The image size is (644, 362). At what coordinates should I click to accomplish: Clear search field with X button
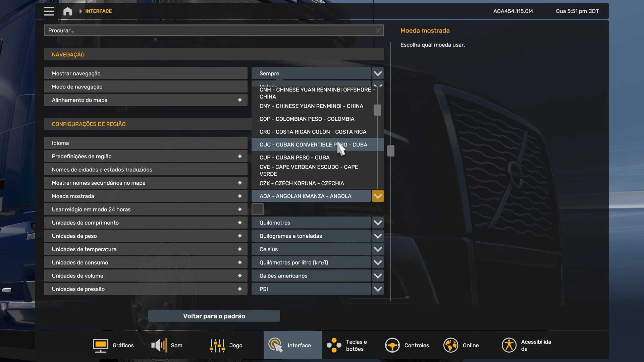pos(378,31)
